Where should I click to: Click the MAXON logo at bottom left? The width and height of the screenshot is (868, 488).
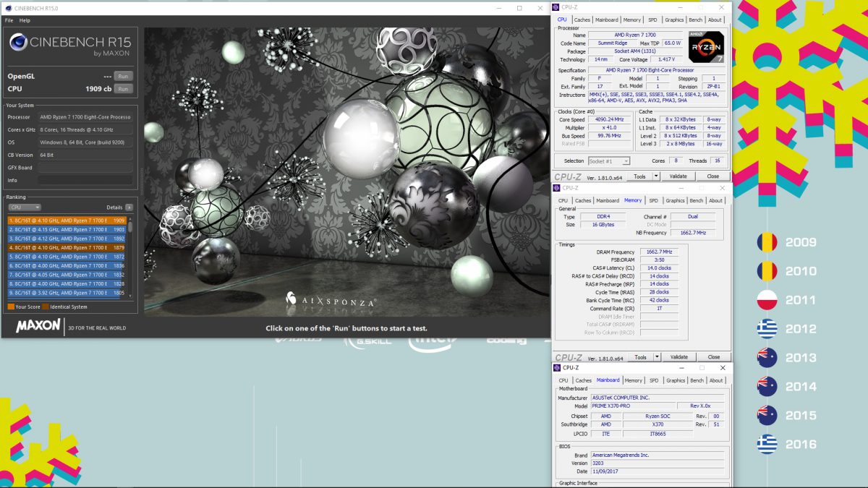click(38, 326)
